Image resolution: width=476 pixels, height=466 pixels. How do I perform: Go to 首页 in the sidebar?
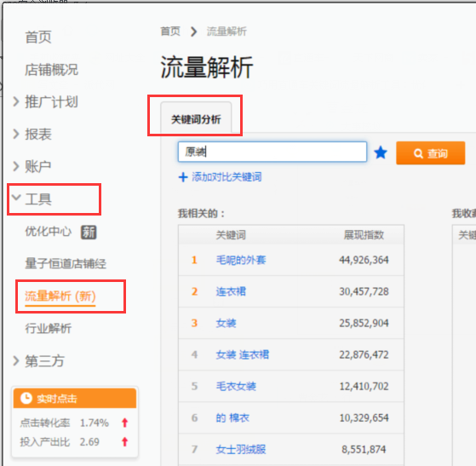tap(38, 37)
